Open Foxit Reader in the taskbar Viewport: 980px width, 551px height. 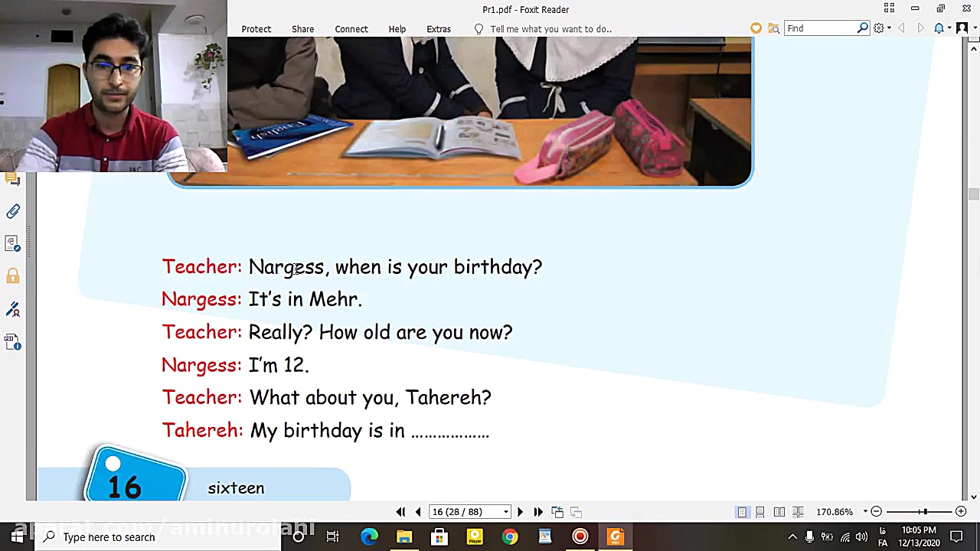pos(616,537)
